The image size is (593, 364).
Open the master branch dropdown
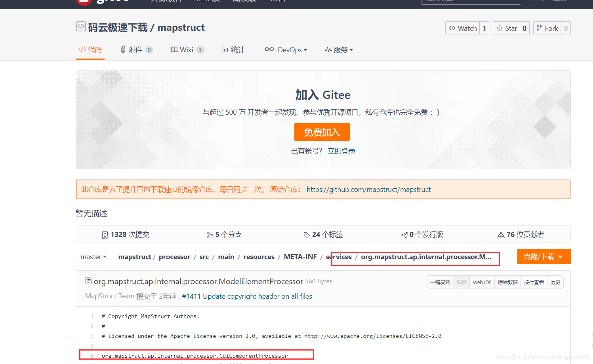pos(93,257)
